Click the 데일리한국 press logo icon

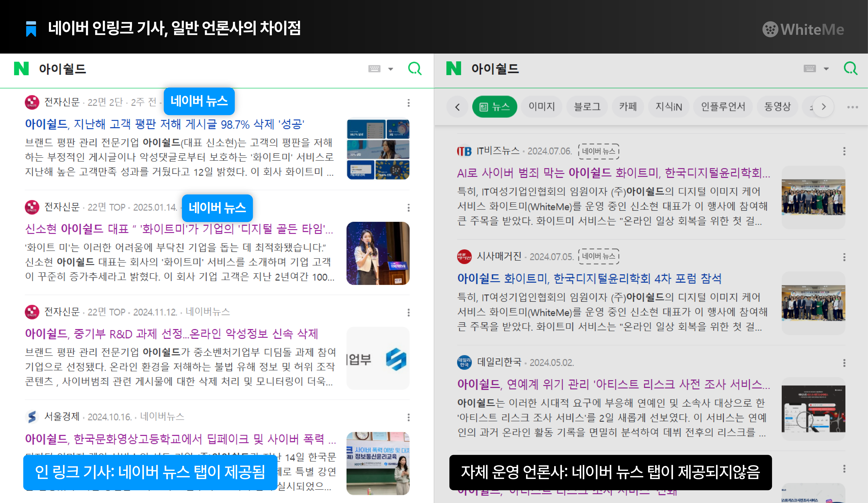coord(464,362)
